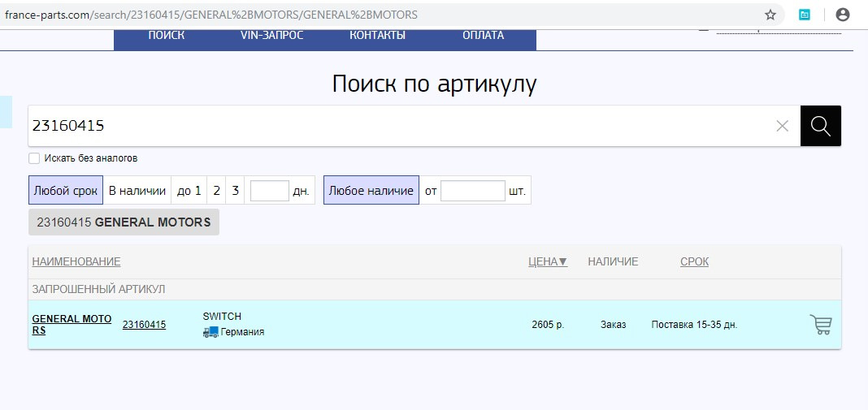The image size is (868, 410).
Task: Click the 'Германия' origin text
Action: (242, 333)
